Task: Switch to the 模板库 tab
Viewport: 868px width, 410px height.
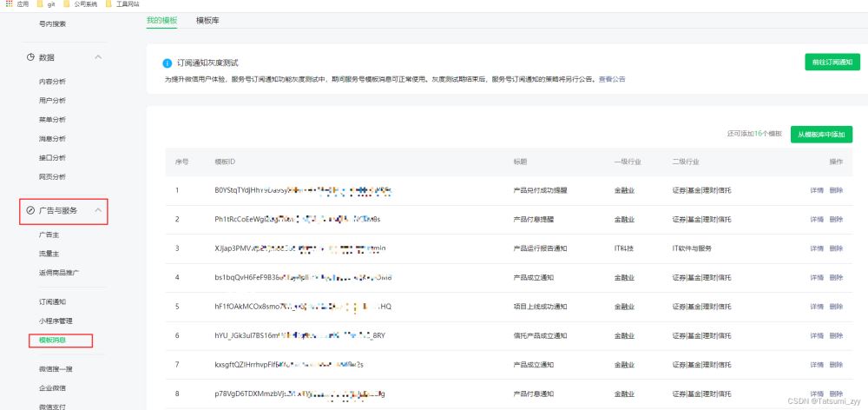Action: click(207, 20)
